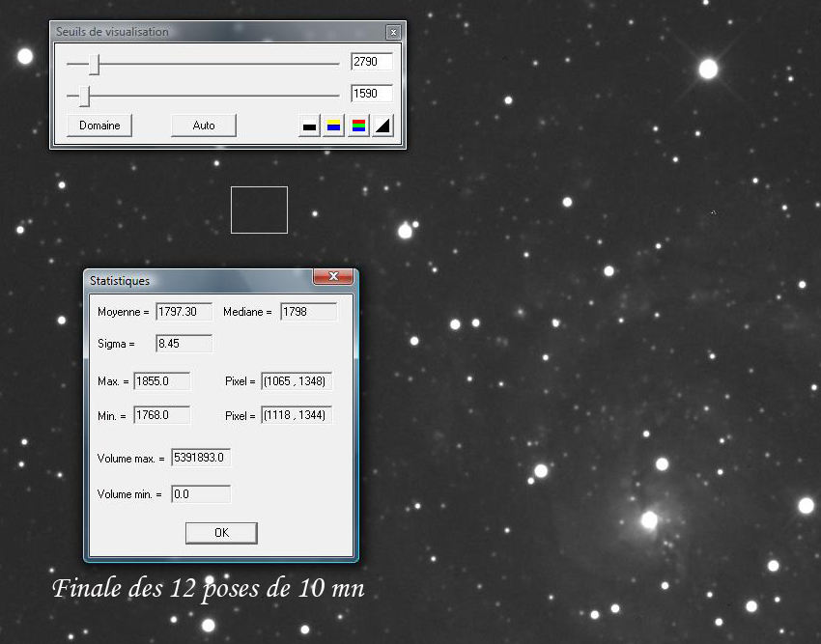The image size is (821, 644).
Task: Select the Max value field showing 1855.0
Action: 160,380
